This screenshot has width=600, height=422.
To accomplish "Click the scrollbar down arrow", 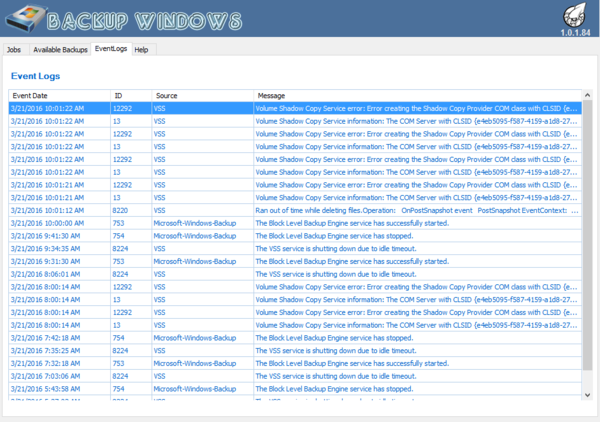I will (587, 395).
